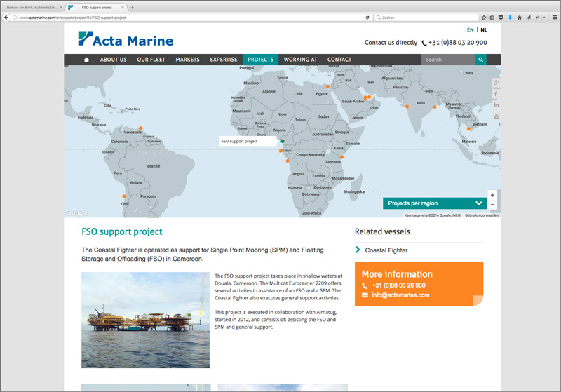Select the orange marker off Angola coast
The width and height of the screenshot is (561, 392).
[288, 161]
